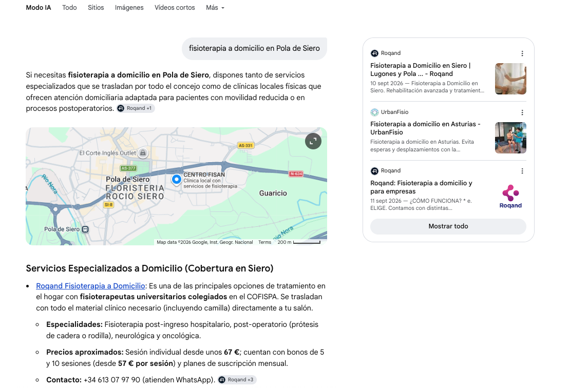Click the UrbanFisio result thumbnail image
Image resolution: width=588 pixels, height=388 pixels.
[510, 138]
